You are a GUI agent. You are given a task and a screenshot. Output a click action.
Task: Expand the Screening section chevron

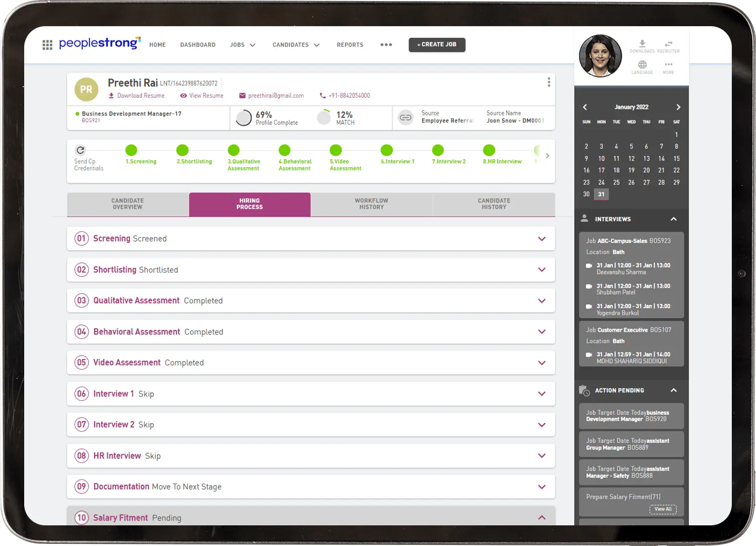point(542,239)
